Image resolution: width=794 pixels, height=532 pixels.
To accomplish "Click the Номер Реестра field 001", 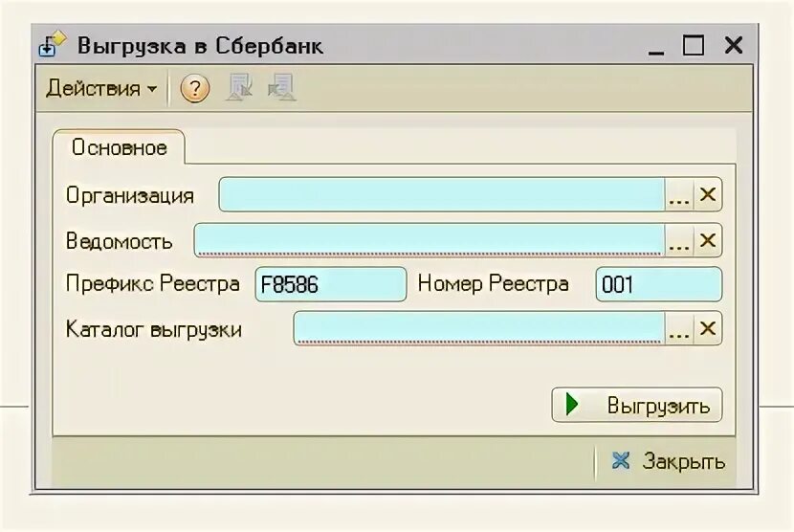I will tap(659, 284).
